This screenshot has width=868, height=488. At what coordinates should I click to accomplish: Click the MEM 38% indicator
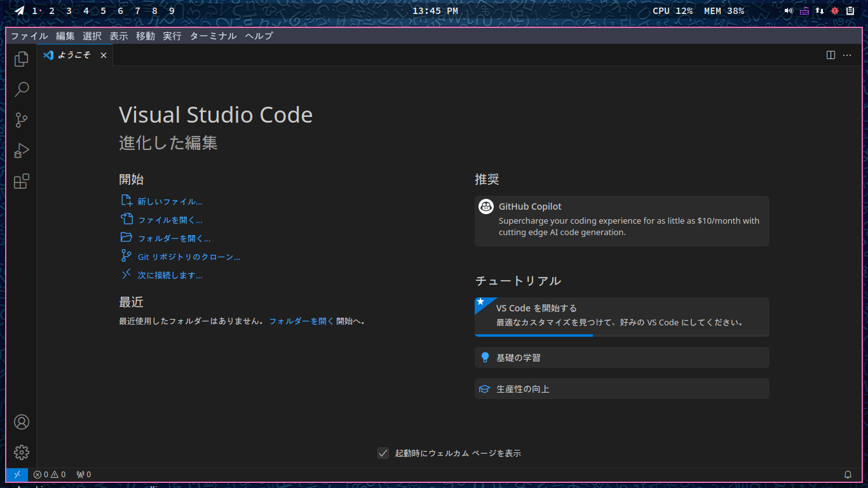pos(724,11)
